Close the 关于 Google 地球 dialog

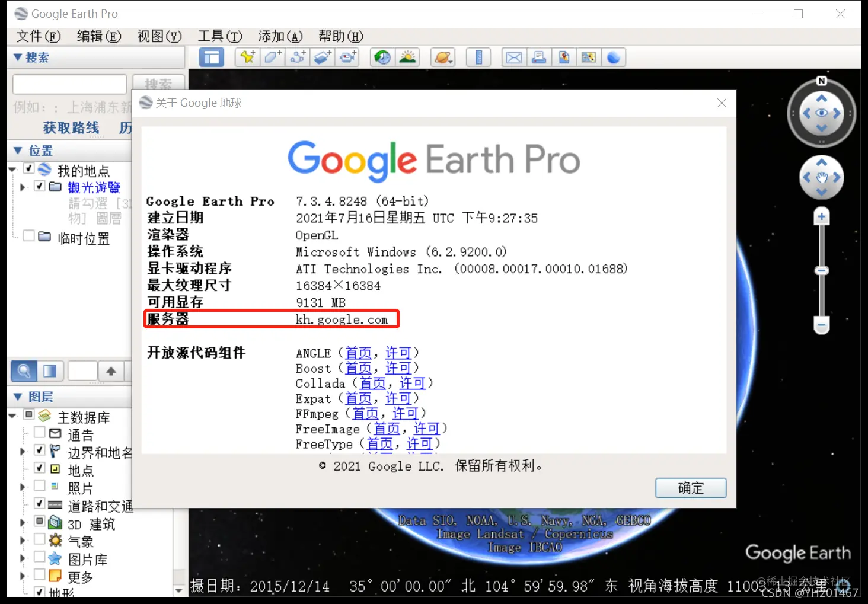click(x=722, y=103)
